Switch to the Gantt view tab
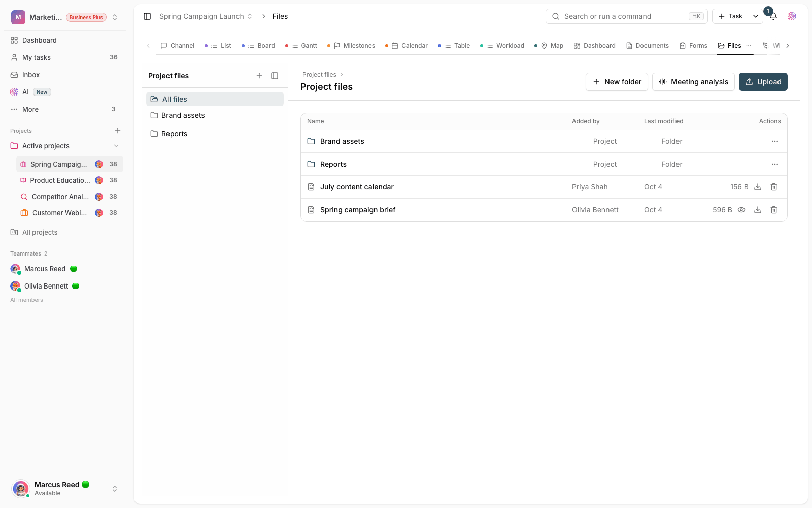 [x=301, y=46]
